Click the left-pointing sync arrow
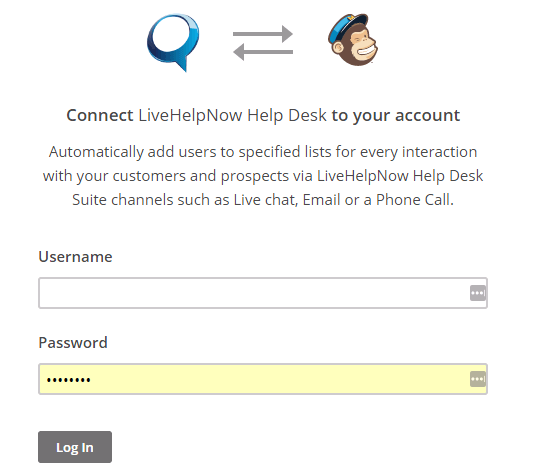Image resolution: width=544 pixels, height=475 pixels. (x=263, y=52)
